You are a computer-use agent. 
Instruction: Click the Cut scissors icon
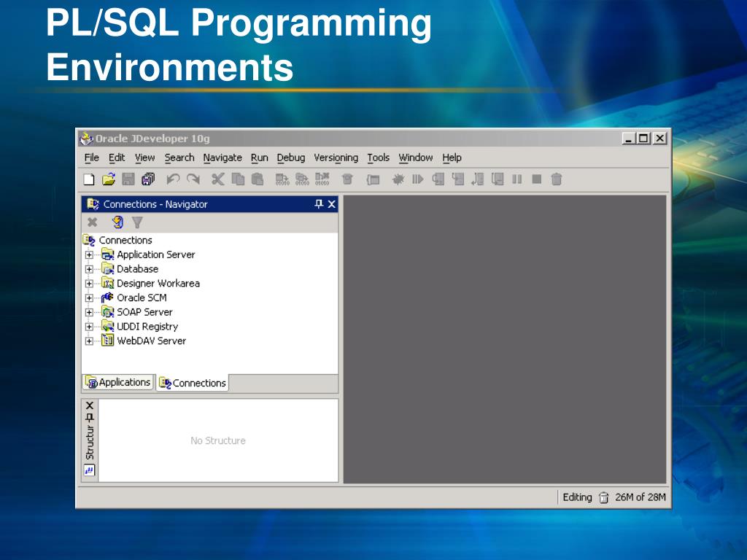point(217,179)
